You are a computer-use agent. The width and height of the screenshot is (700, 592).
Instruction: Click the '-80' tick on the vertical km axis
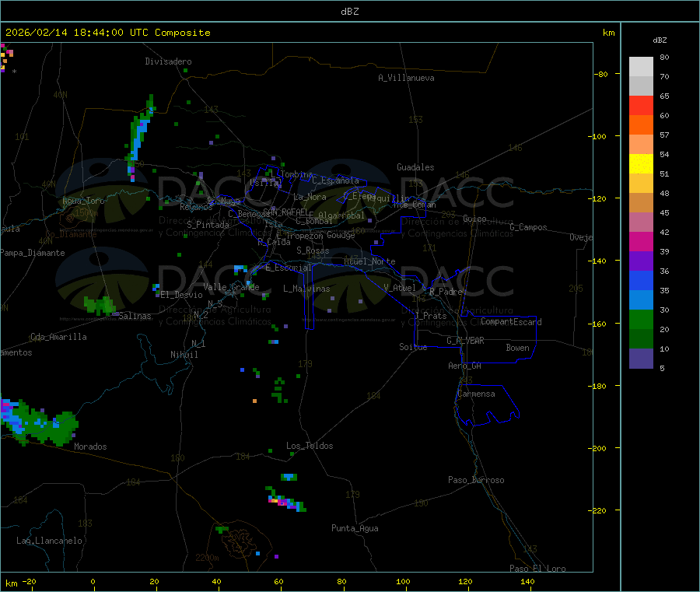coord(600,74)
